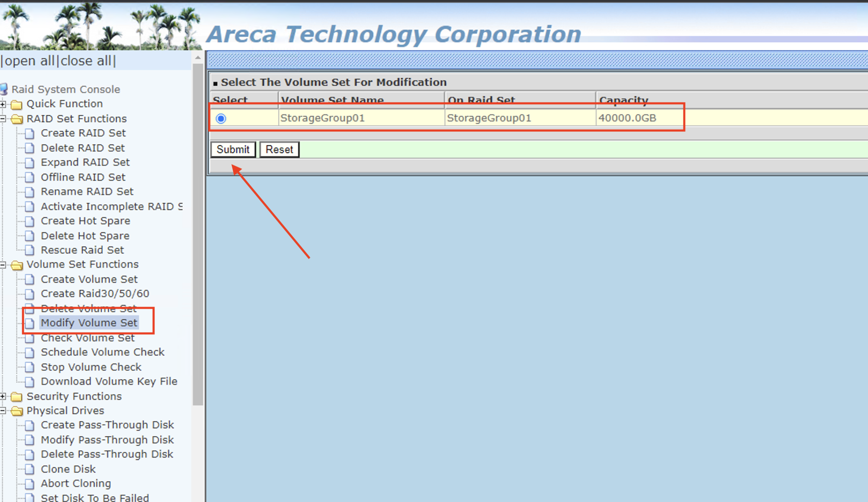This screenshot has width=868, height=502.
Task: Open the Create Raid30/50/60 item
Action: point(95,294)
